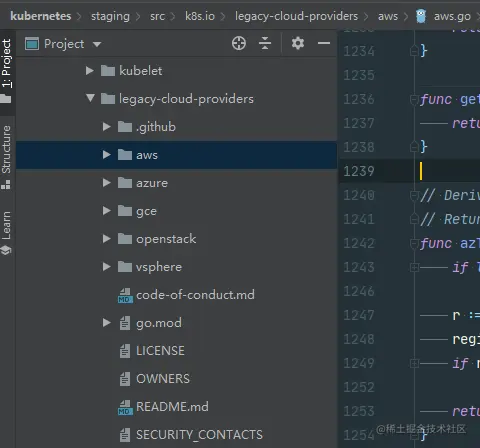Screen dimensions: 480x448
Task: Click the code-of-conduct.md markdown file icon
Action: pyautogui.click(x=125, y=295)
